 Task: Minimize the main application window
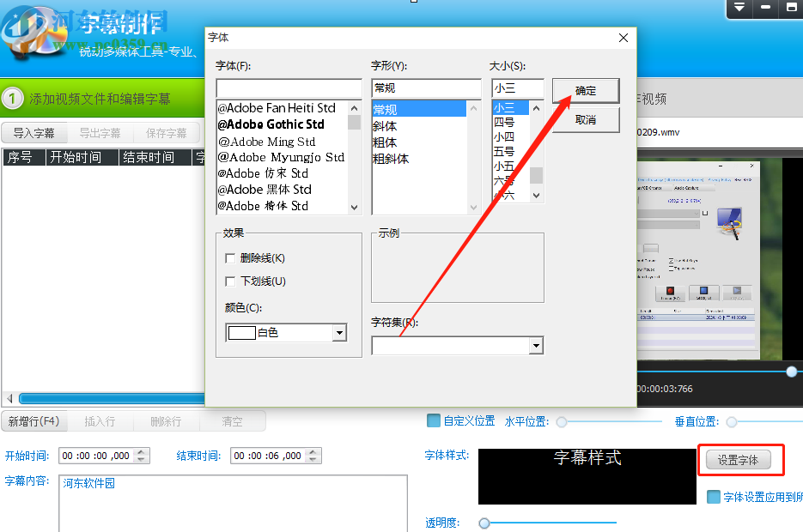(765, 8)
